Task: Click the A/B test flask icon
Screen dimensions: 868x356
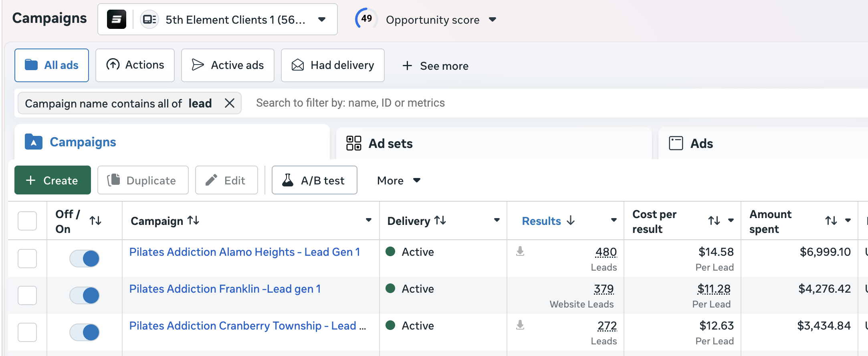Action: click(288, 180)
